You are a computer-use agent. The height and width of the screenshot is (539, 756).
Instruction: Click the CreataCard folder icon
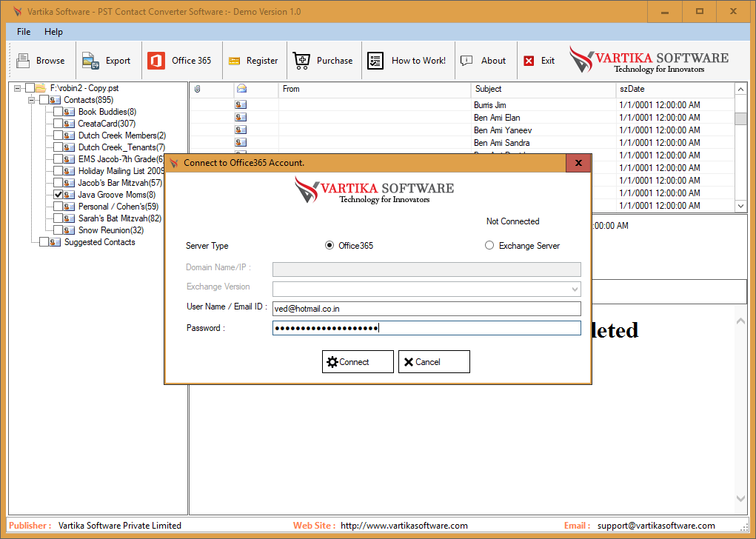[69, 124]
